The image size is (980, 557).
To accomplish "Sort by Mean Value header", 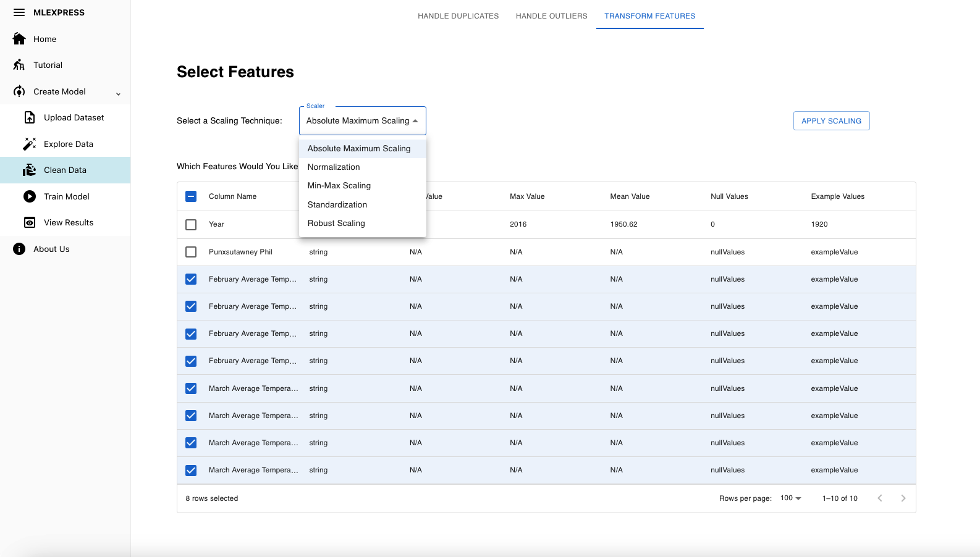I will click(x=630, y=196).
